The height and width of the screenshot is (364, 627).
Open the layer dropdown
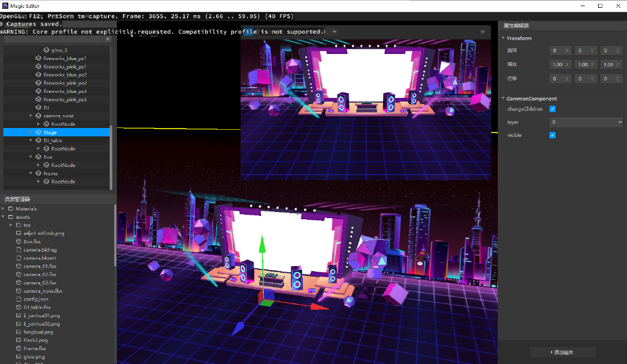pos(586,122)
